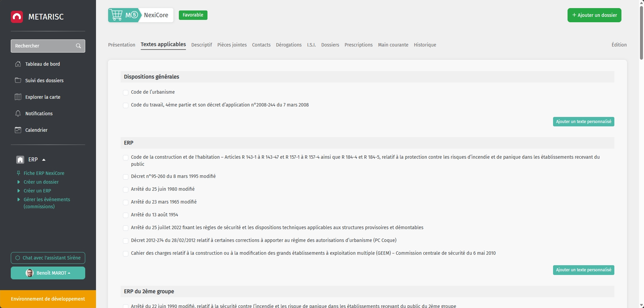Click the Calendrier calendar icon
The width and height of the screenshot is (644, 308).
click(x=18, y=130)
